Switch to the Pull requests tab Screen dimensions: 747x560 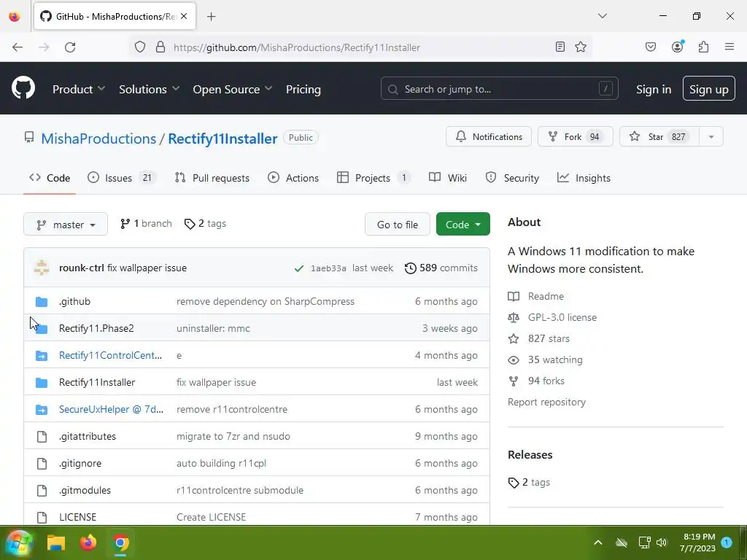point(212,178)
